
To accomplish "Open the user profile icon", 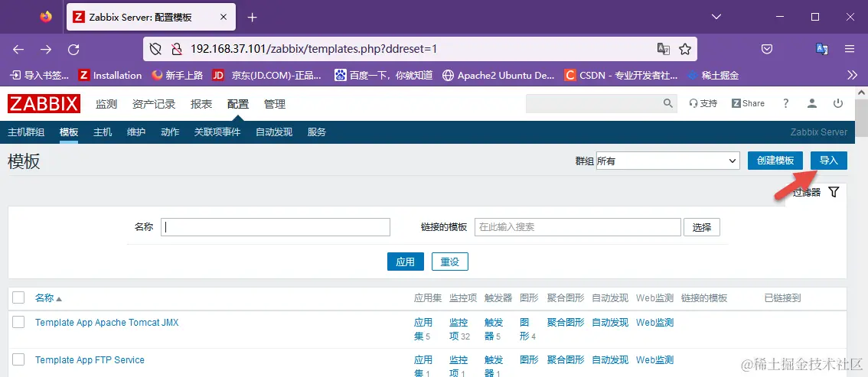I will coord(812,103).
